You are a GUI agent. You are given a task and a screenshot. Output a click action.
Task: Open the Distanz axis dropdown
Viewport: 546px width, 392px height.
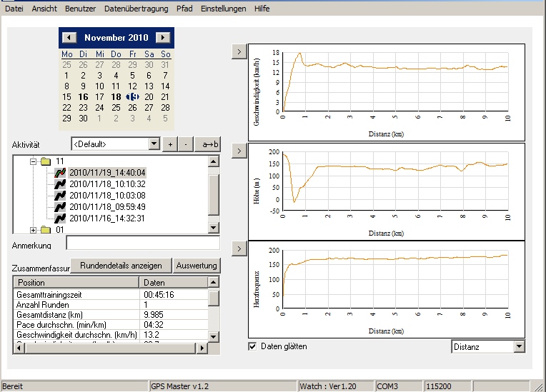(x=519, y=346)
